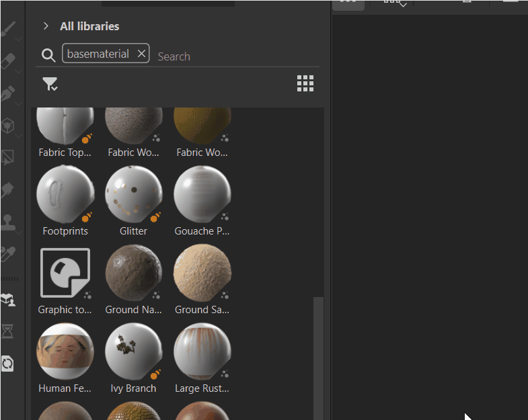
Task: Select the Footprints material thumbnail
Action: (x=65, y=194)
